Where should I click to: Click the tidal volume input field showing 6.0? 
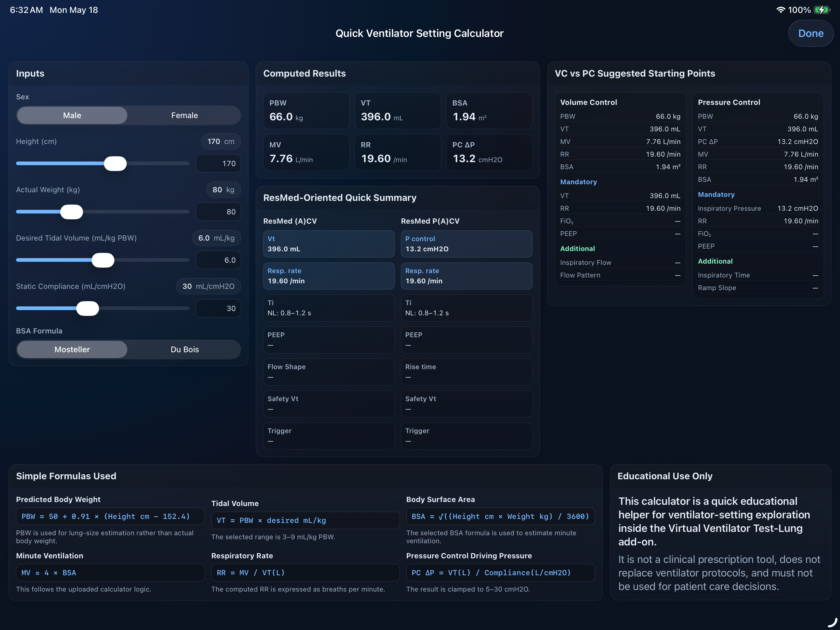[218, 260]
